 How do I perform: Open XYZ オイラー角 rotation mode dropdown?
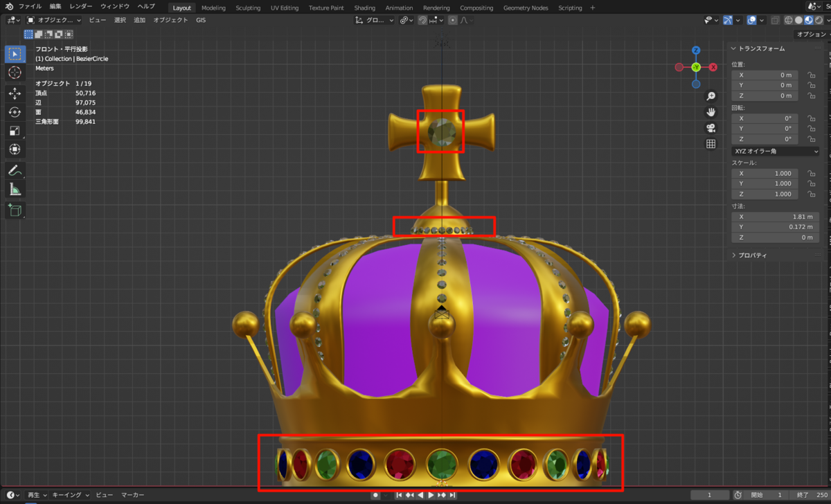[775, 151]
